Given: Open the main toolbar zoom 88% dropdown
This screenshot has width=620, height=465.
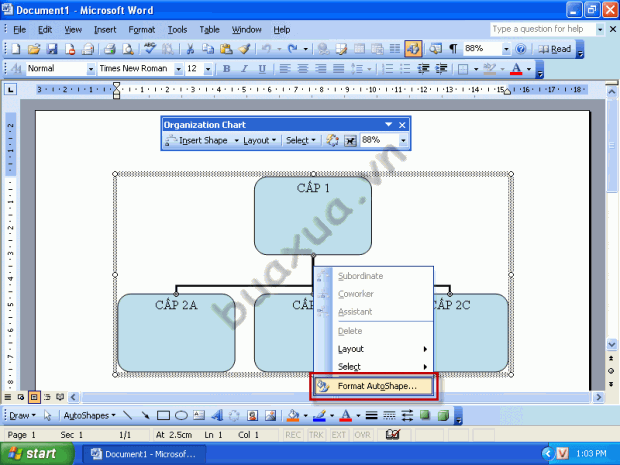Looking at the screenshot, I should click(x=506, y=49).
